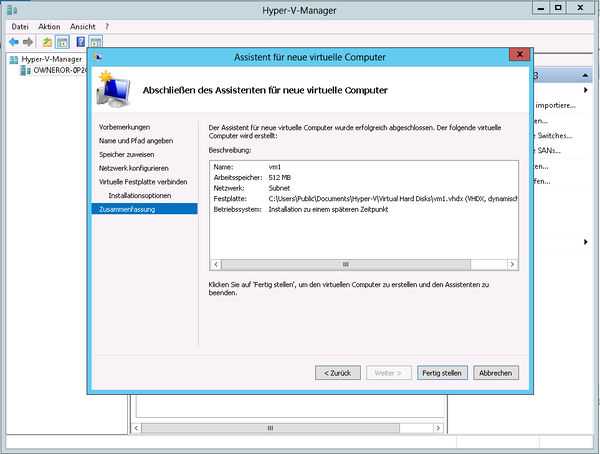Viewport: 600px width, 454px height.
Task: Click the main window left scroll arrow
Action: 136,428
